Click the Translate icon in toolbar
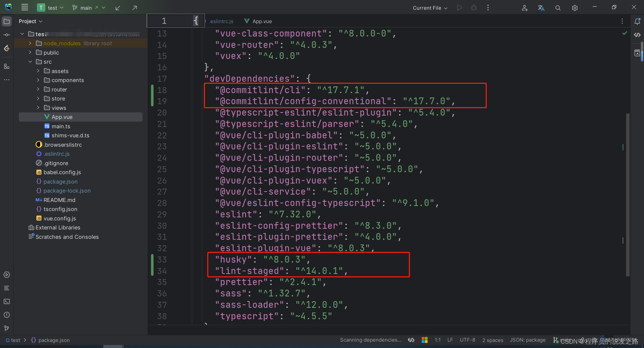This screenshot has height=348, width=644. (541, 8)
